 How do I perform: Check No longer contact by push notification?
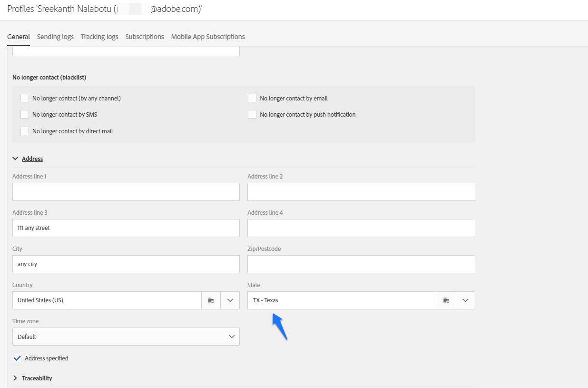(252, 115)
